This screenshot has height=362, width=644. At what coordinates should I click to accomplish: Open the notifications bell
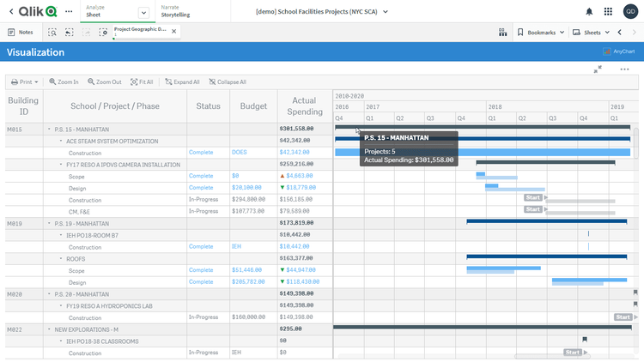tap(589, 11)
